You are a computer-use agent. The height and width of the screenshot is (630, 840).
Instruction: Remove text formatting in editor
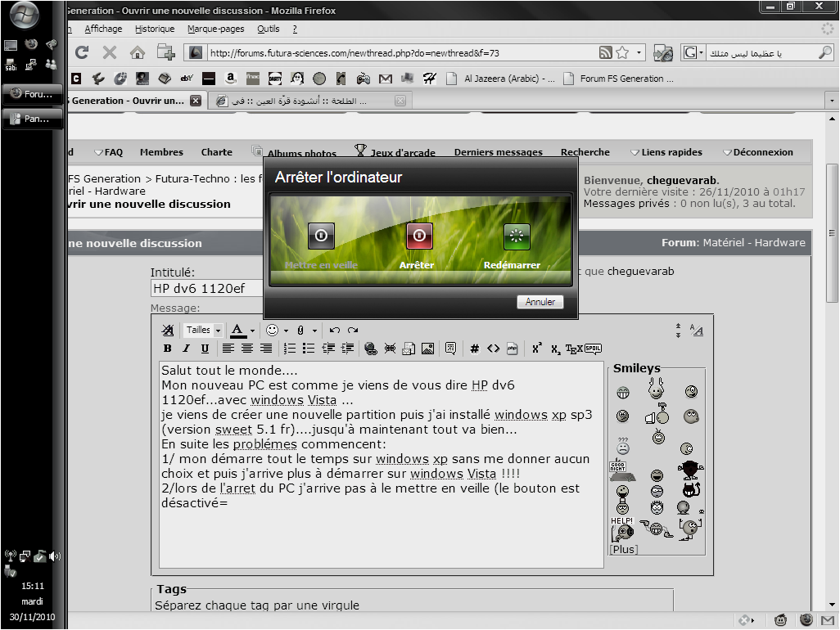[168, 331]
